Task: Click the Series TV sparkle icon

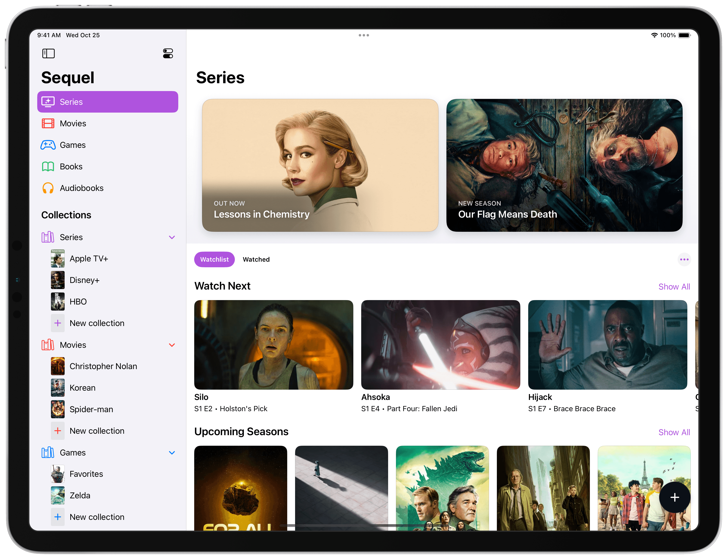Action: click(x=48, y=102)
